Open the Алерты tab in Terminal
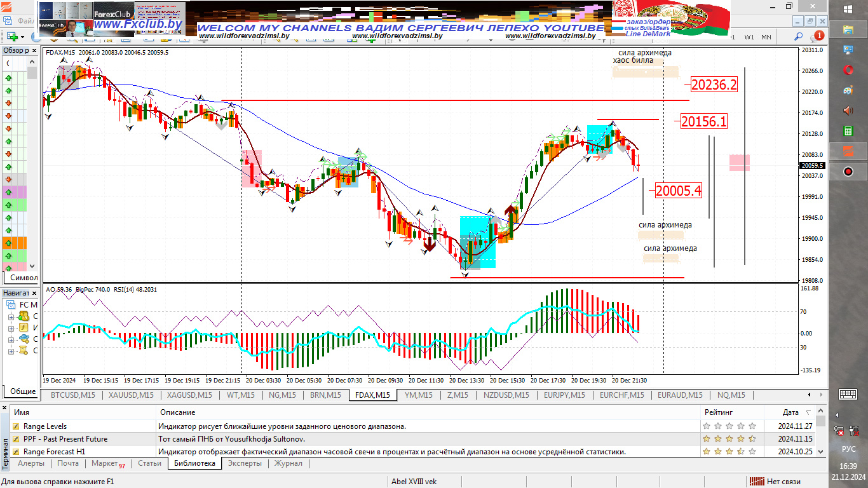 (31, 464)
